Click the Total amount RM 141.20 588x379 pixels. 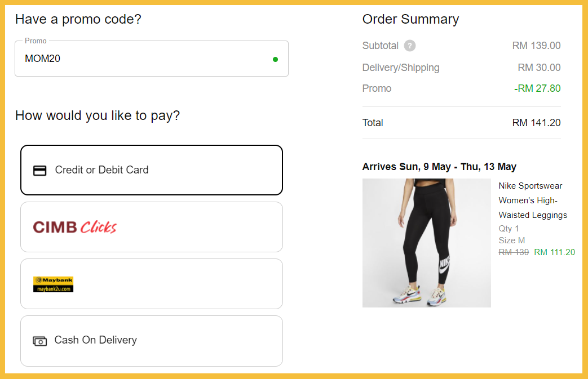pos(536,123)
